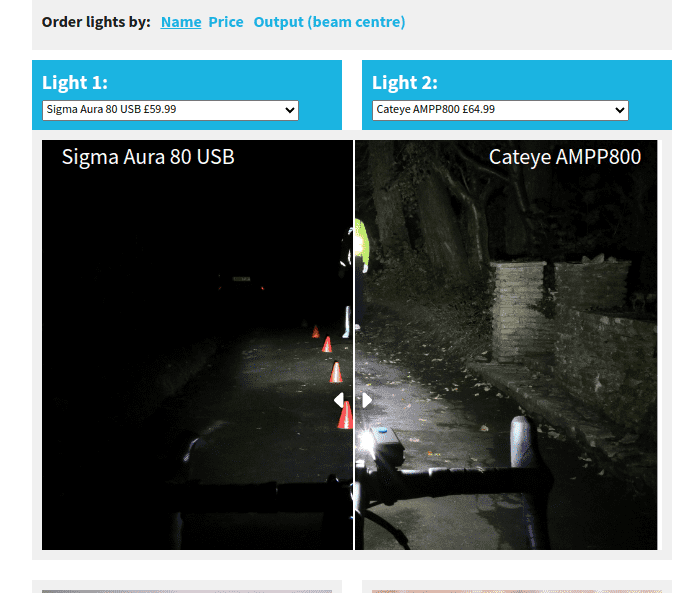Click the Cateye AMPP800 image caption

(x=564, y=157)
